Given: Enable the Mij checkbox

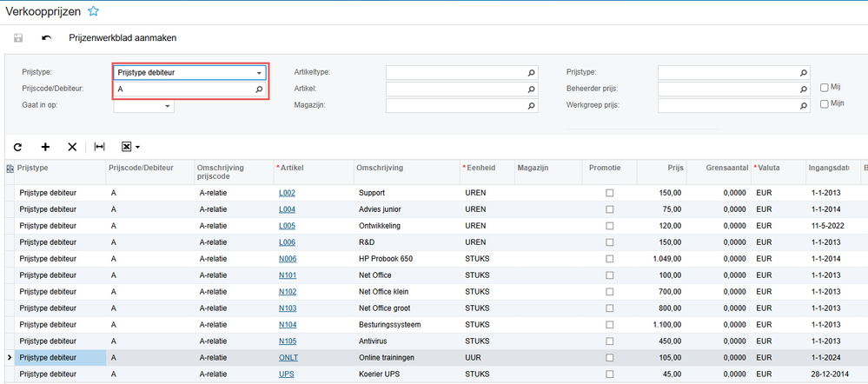Looking at the screenshot, I should [x=825, y=88].
